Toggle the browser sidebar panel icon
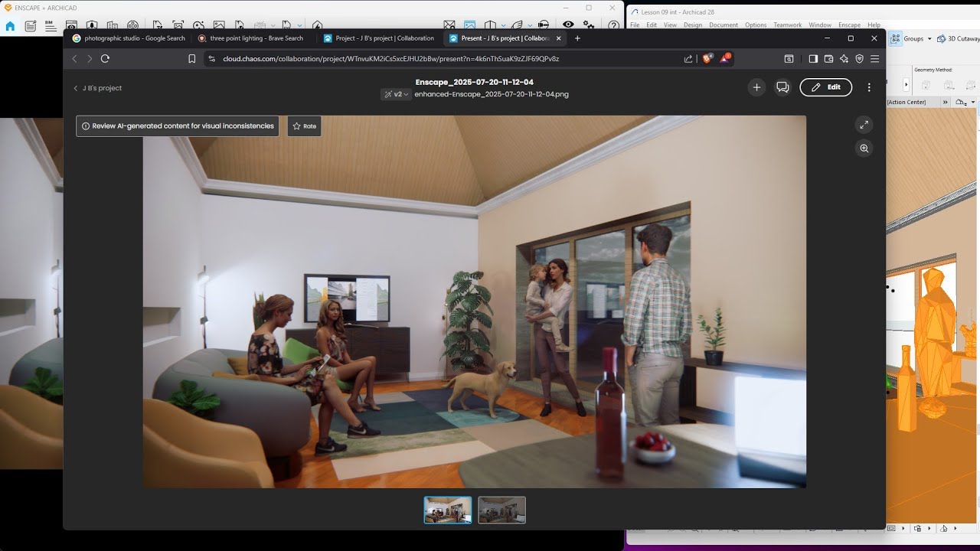980x551 pixels. 813,58
